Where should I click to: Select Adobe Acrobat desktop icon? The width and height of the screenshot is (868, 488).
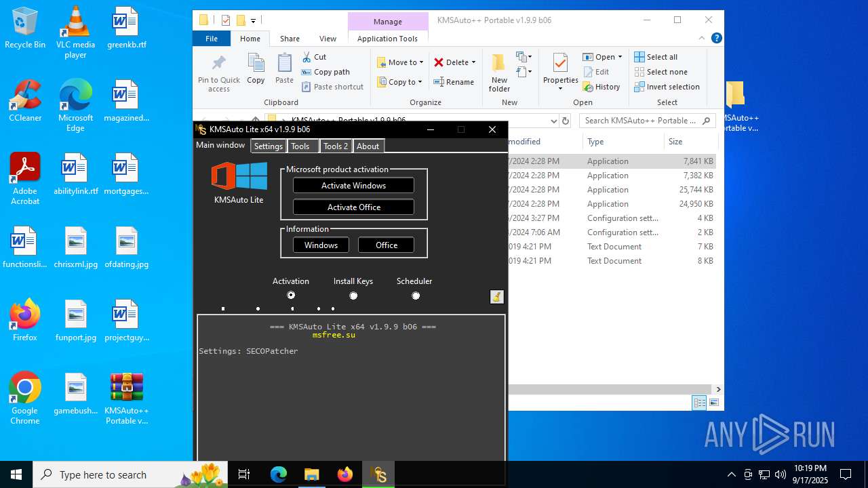coord(25,178)
